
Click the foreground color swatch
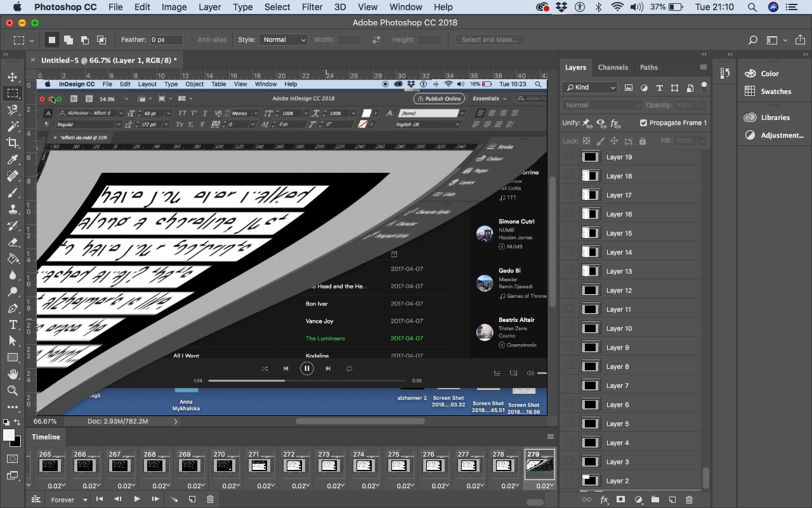point(9,435)
